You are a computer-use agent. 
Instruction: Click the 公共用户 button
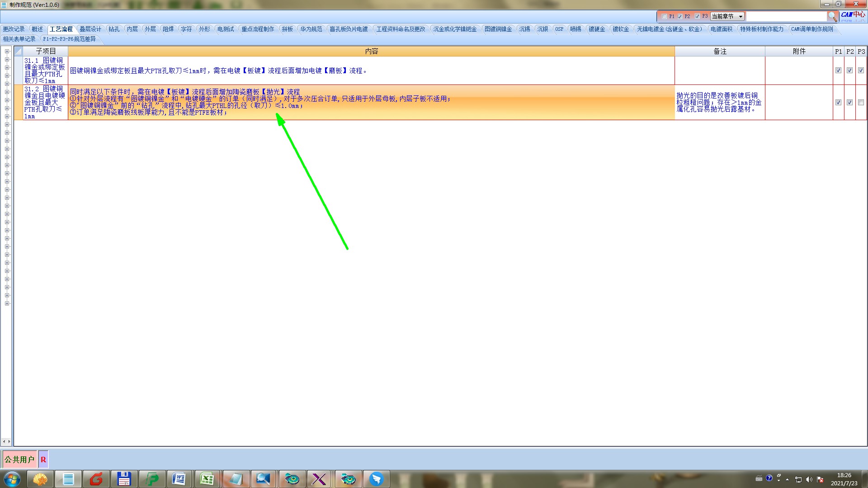pyautogui.click(x=19, y=460)
